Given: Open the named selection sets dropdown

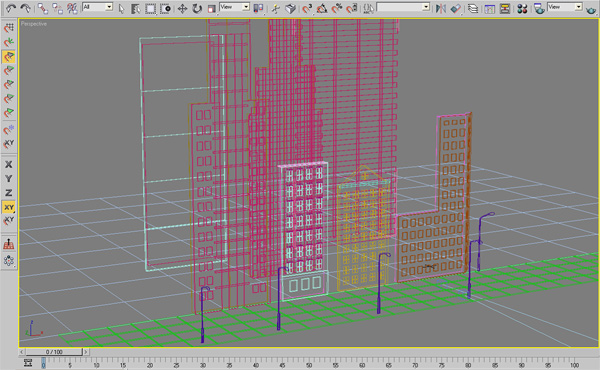Looking at the screenshot, I should click(403, 7).
